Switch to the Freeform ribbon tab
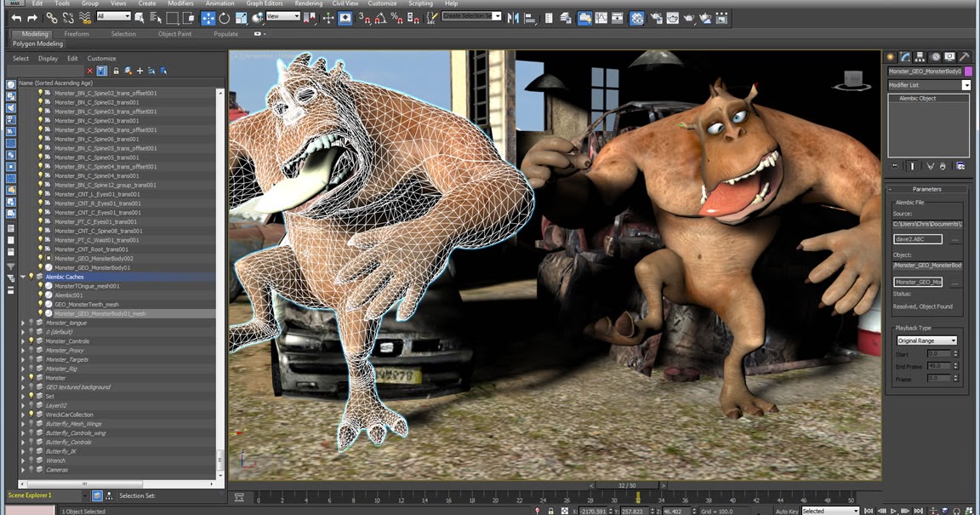 click(77, 34)
